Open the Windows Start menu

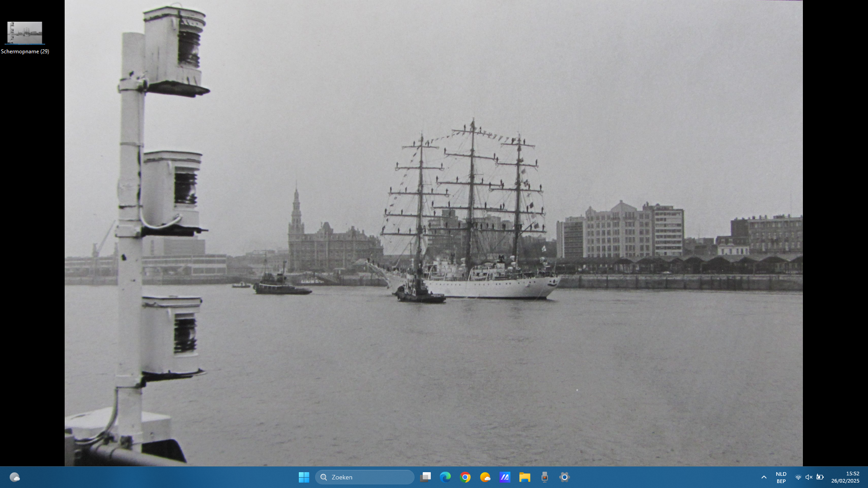pos(304,477)
